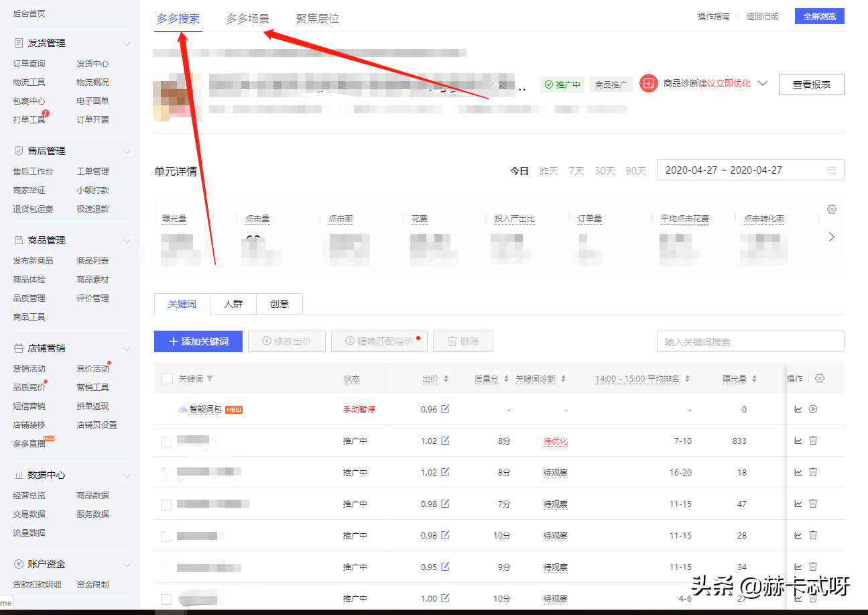Open keyword table column settings gear

[x=819, y=378]
